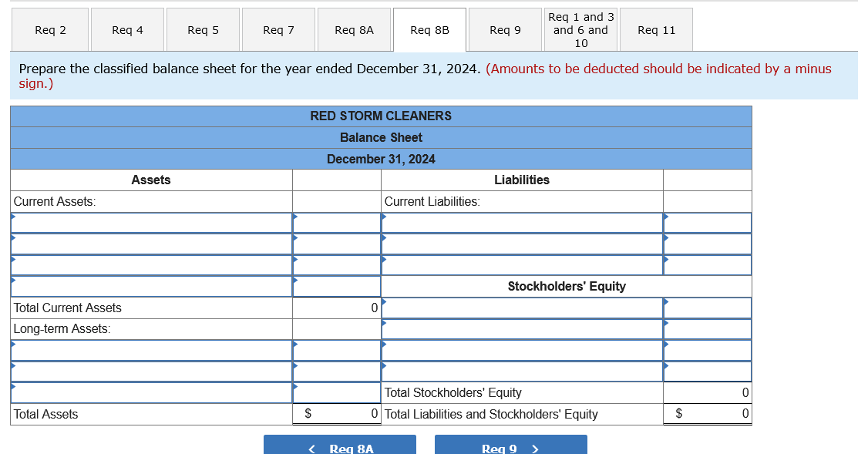Open the first Stockholders' Equity account dropdown
Screen dimensions: 868x454
522,308
